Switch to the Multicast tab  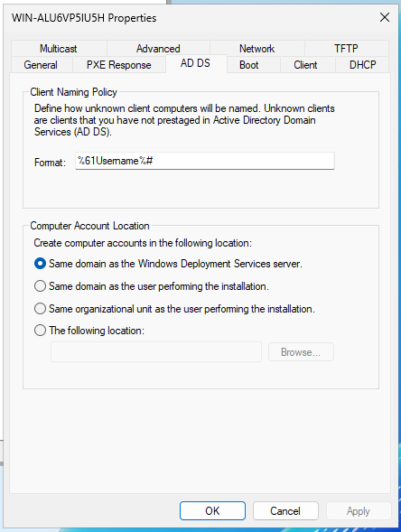(x=59, y=49)
